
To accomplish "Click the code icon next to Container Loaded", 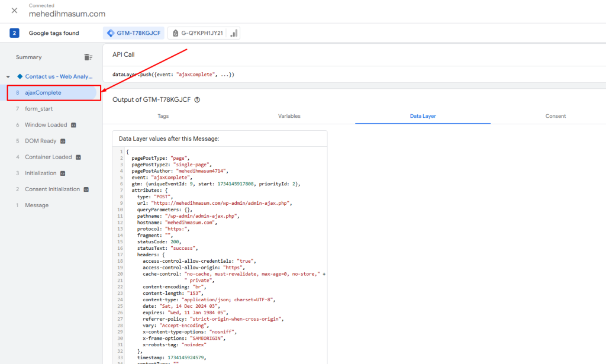I will click(x=78, y=157).
